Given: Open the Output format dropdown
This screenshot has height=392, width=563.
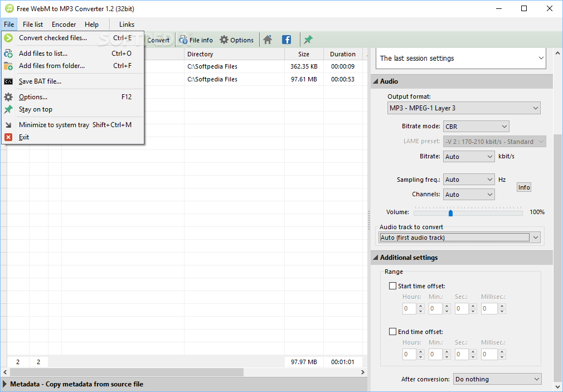Looking at the screenshot, I should tap(464, 108).
